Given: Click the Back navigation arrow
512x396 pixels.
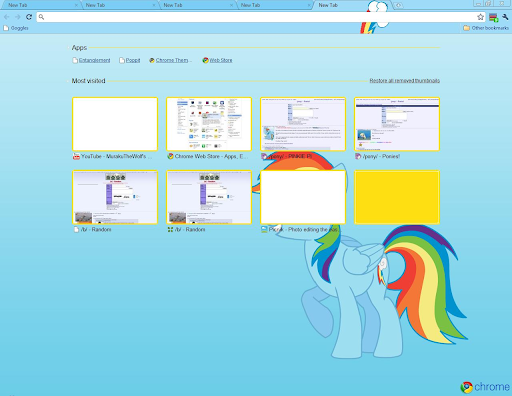Looking at the screenshot, I should [x=7, y=17].
